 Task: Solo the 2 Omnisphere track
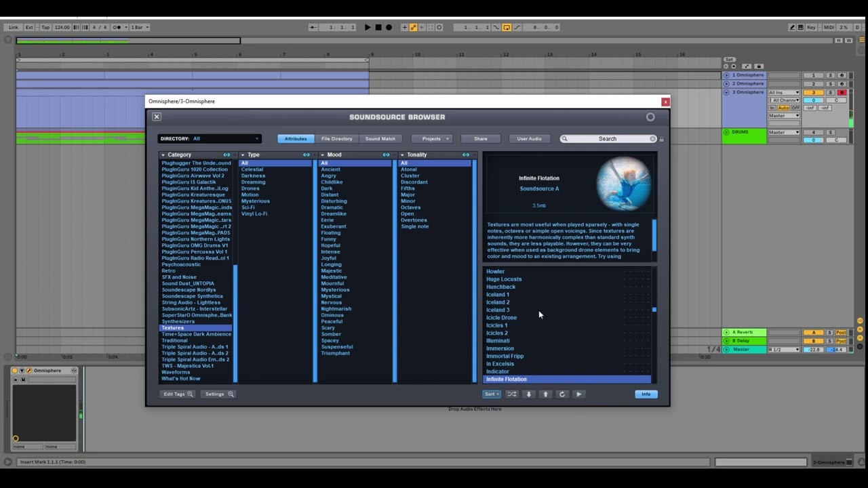(830, 84)
